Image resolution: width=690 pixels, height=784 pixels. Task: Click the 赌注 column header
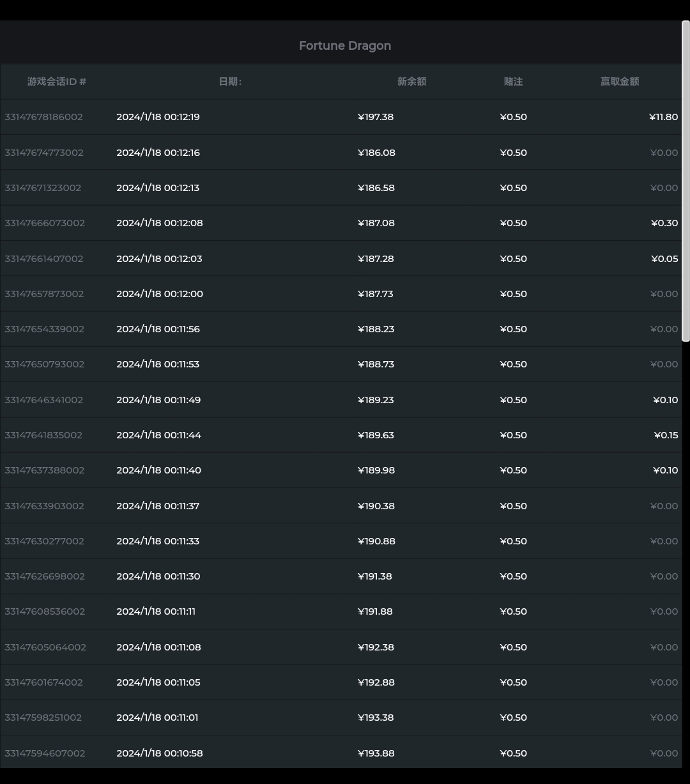513,82
